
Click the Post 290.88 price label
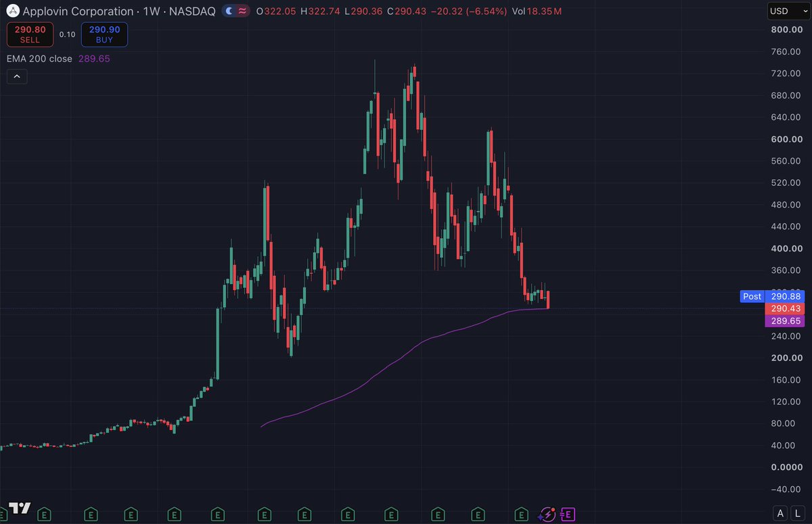click(773, 296)
